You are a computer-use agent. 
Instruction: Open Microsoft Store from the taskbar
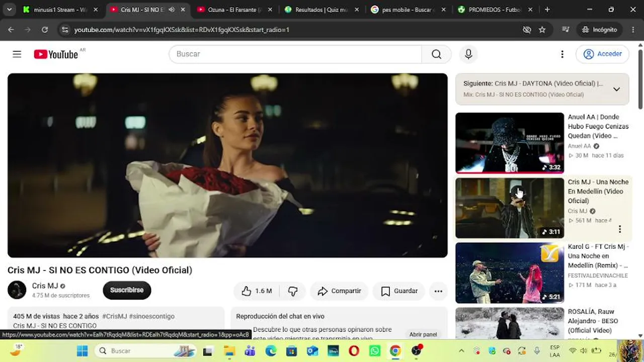point(291,350)
